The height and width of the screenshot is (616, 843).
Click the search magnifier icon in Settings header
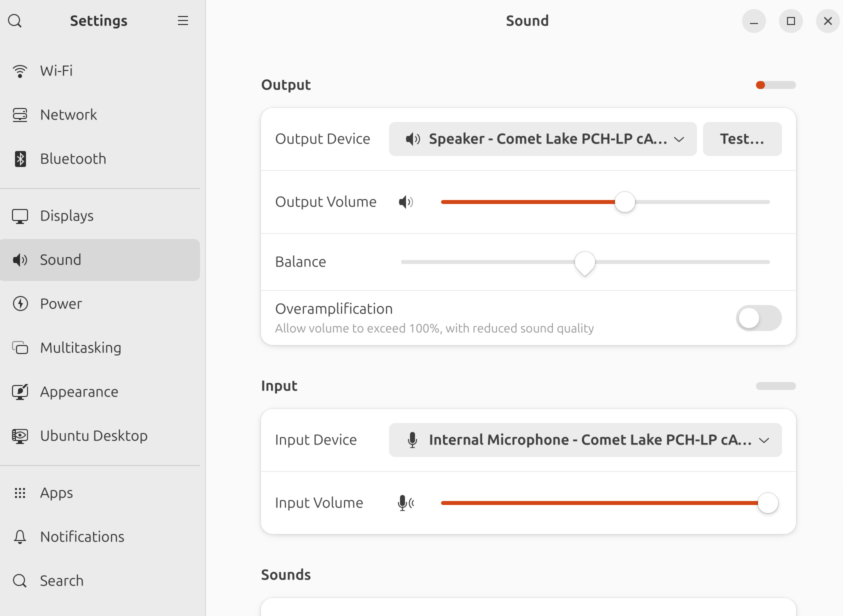pos(15,21)
